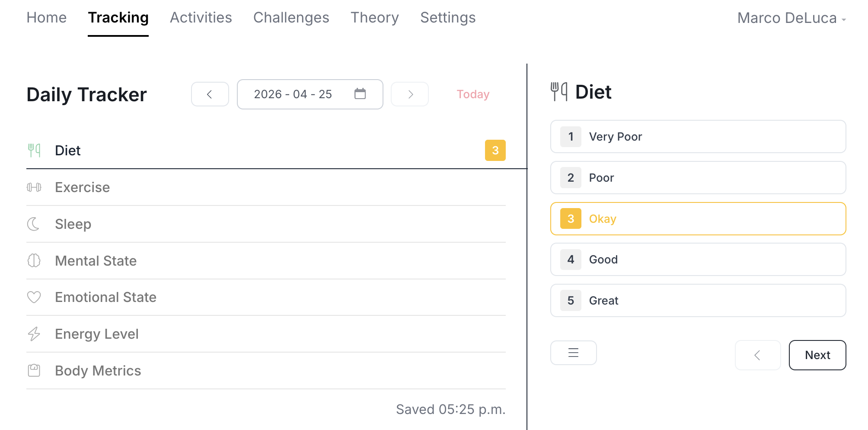Click the Sleep crescent moon icon
Image resolution: width=868 pixels, height=430 pixels.
coord(35,224)
